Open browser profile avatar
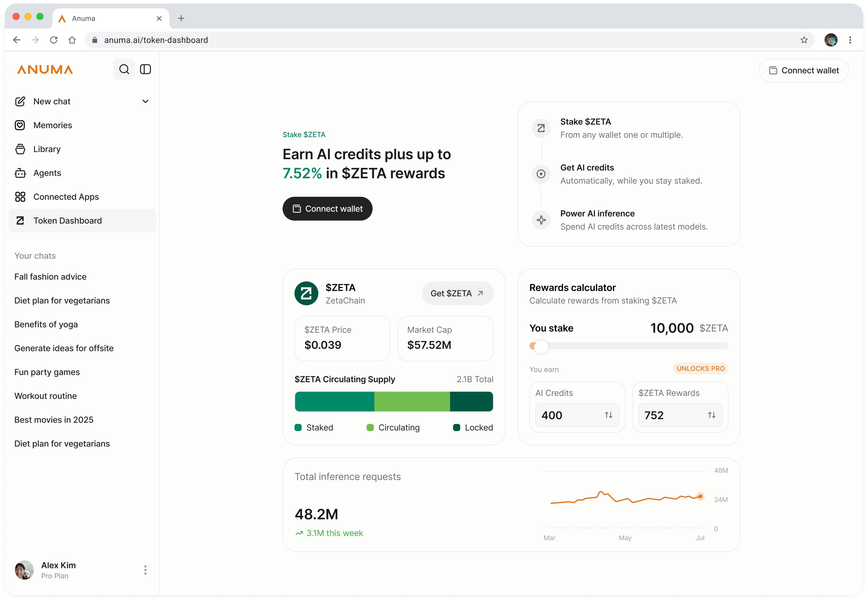This screenshot has width=868, height=601. tap(831, 40)
